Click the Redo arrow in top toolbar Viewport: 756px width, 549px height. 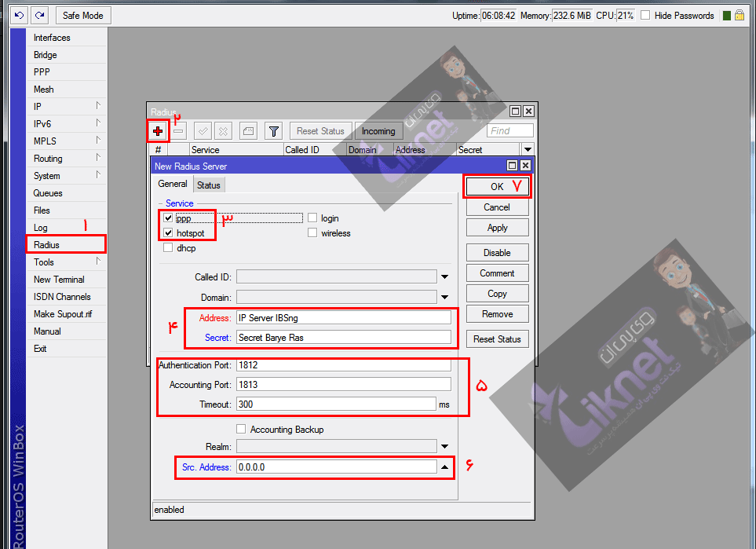(x=39, y=15)
